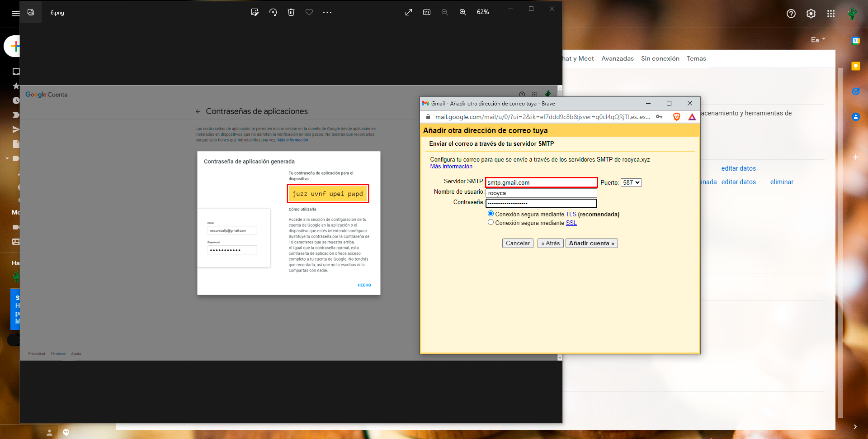
Task: Click the saved passwords key icon in popup address bar
Action: coord(660,117)
